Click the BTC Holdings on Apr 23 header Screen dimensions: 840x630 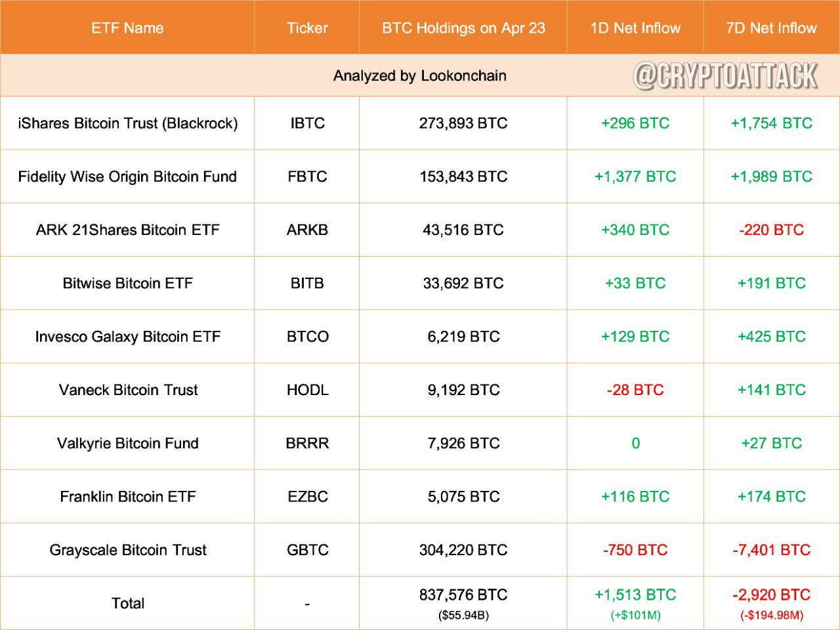click(x=463, y=28)
